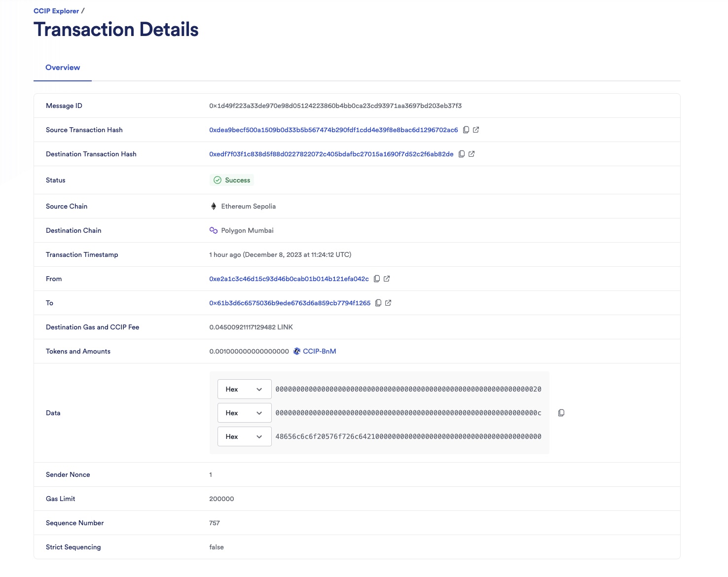Click the Success status badge
This screenshot has height=577, width=728.
point(232,180)
